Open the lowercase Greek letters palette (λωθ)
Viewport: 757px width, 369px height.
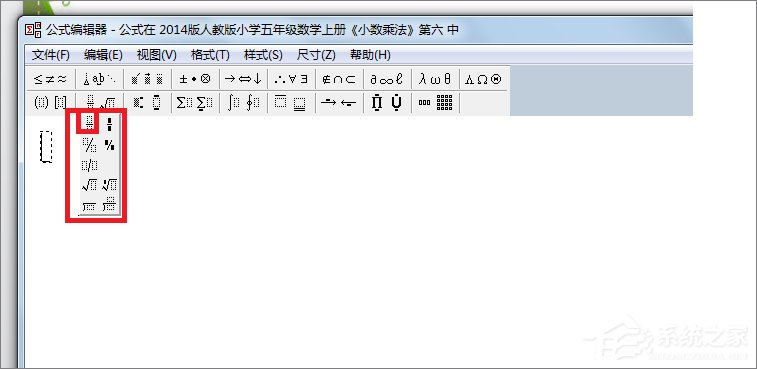click(x=435, y=79)
